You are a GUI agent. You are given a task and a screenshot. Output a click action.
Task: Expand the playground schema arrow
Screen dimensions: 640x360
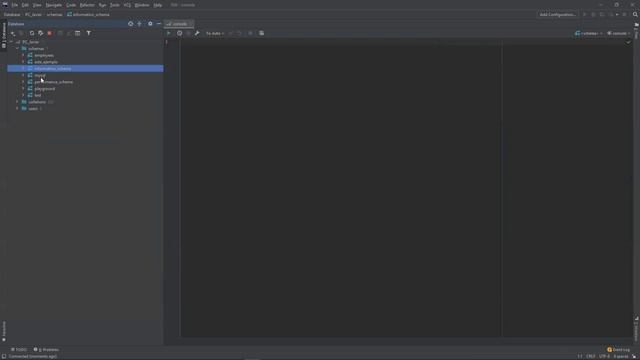click(23, 89)
